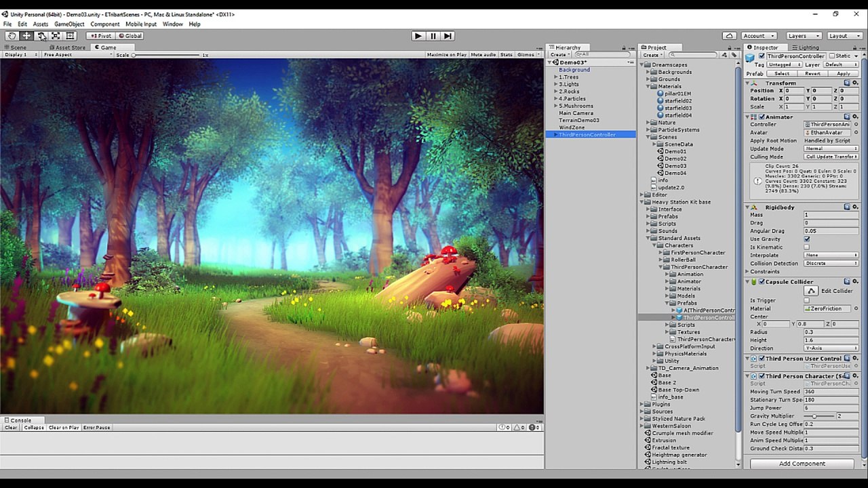
Task: Click the Edit Collider icon button
Action: click(x=811, y=291)
